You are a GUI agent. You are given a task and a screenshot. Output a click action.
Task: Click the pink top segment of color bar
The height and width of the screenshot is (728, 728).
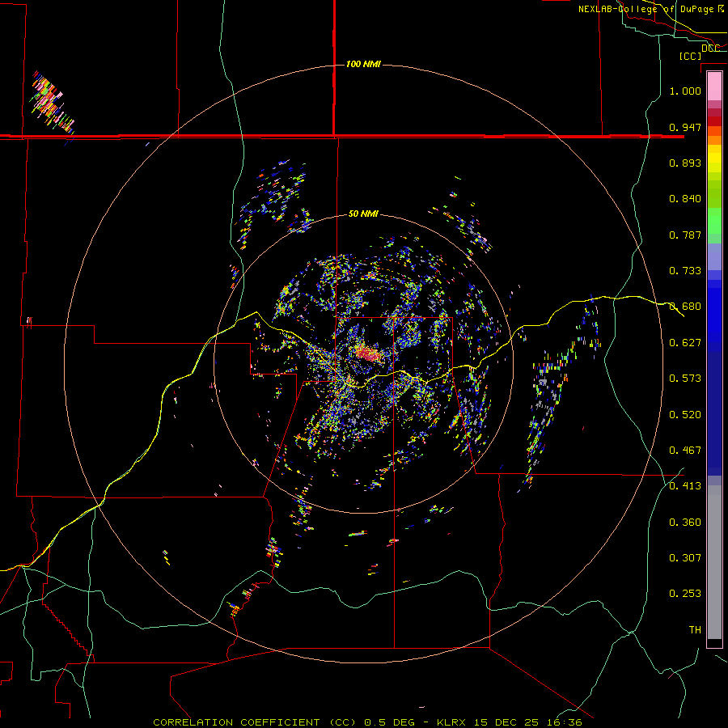[x=714, y=86]
